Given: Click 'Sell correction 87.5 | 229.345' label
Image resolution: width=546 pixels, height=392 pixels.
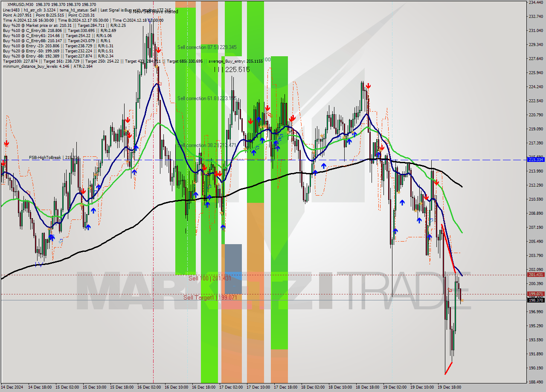Looking at the screenshot, I should 207,47.
